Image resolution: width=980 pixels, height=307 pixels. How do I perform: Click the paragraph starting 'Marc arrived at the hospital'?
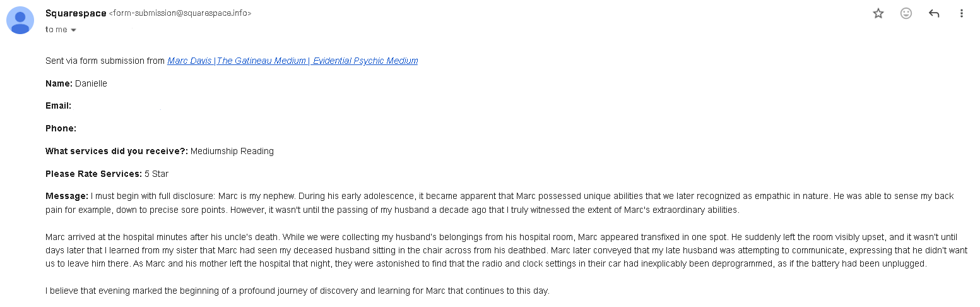point(506,250)
